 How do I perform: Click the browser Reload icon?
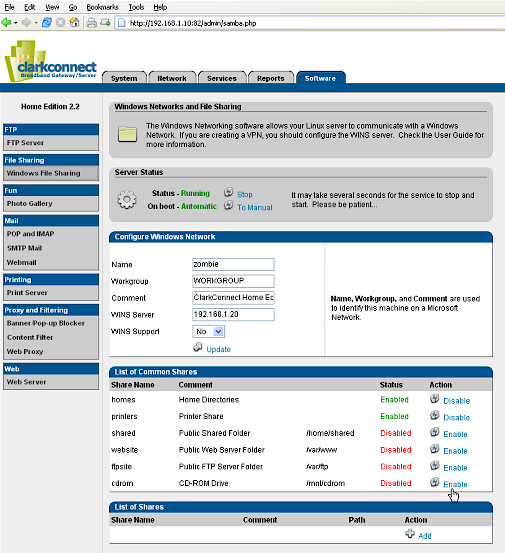(47, 23)
